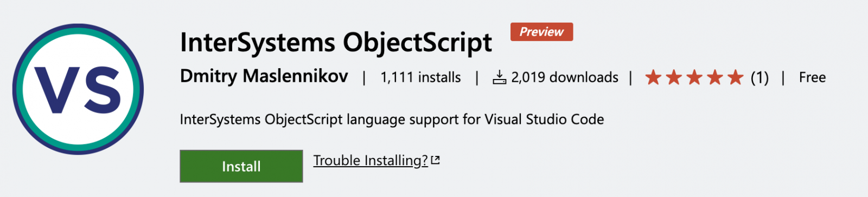
Task: Open the (1) review count
Action: (x=759, y=78)
